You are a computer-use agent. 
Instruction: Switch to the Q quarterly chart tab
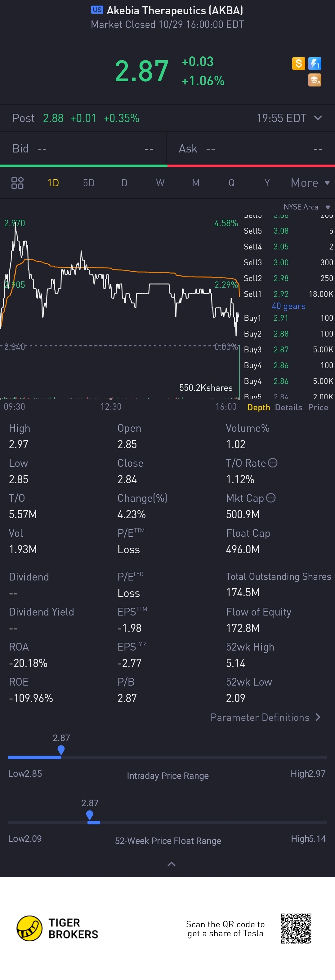point(231,183)
